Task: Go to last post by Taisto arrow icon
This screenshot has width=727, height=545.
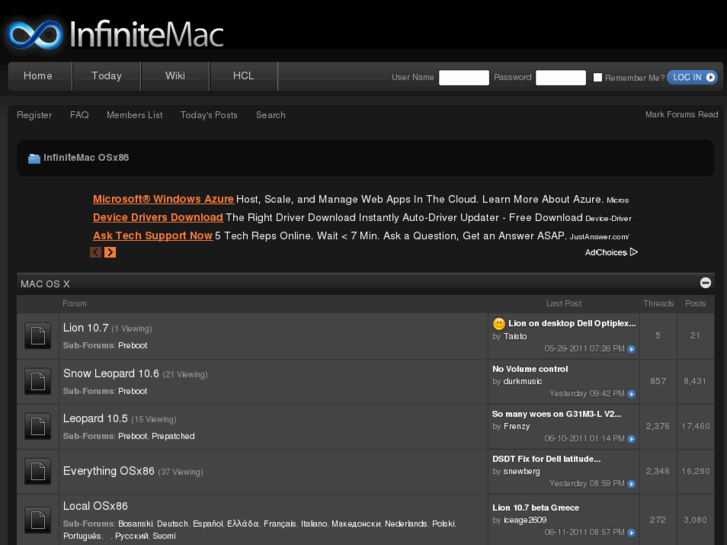Action: coord(631,349)
